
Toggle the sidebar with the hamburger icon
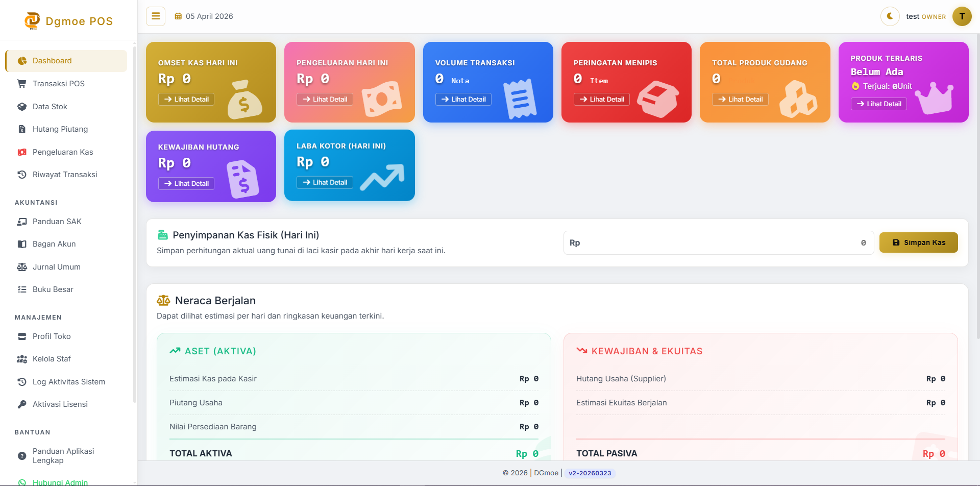pyautogui.click(x=156, y=16)
